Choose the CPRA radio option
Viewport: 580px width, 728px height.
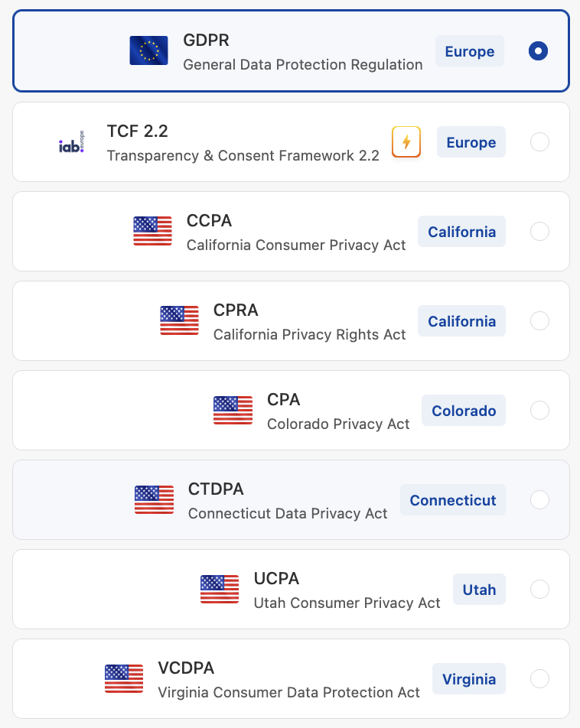click(539, 320)
